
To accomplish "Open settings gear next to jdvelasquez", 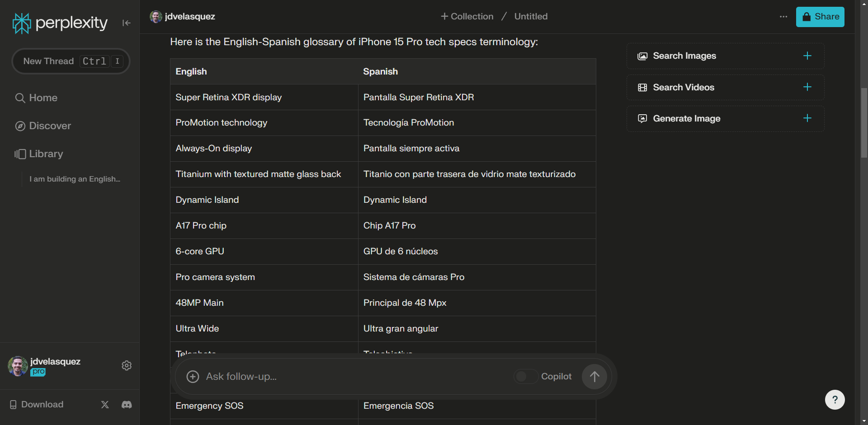I will coord(127,365).
